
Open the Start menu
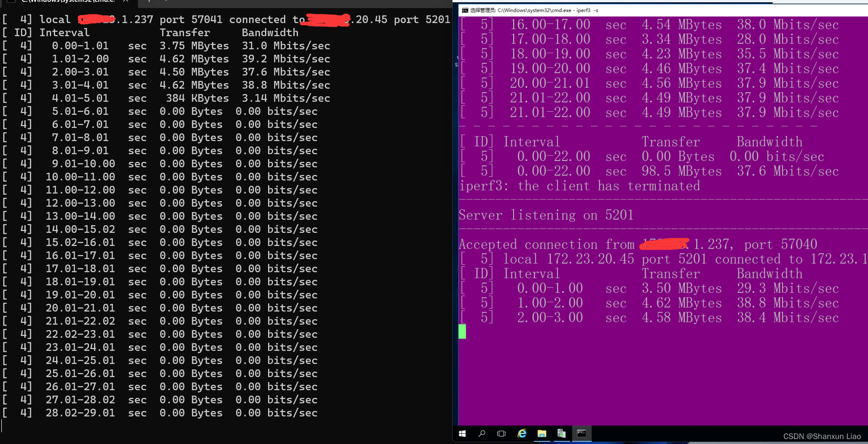[462, 434]
